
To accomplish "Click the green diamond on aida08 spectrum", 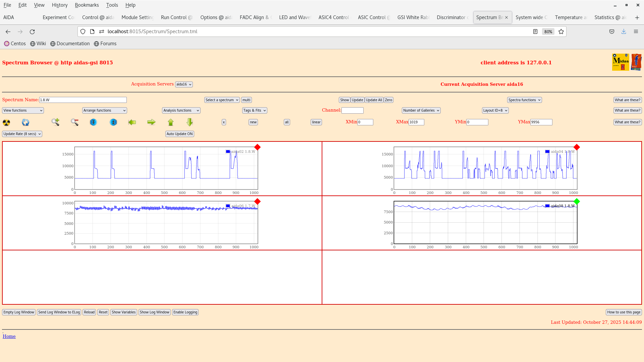I will tap(577, 201).
